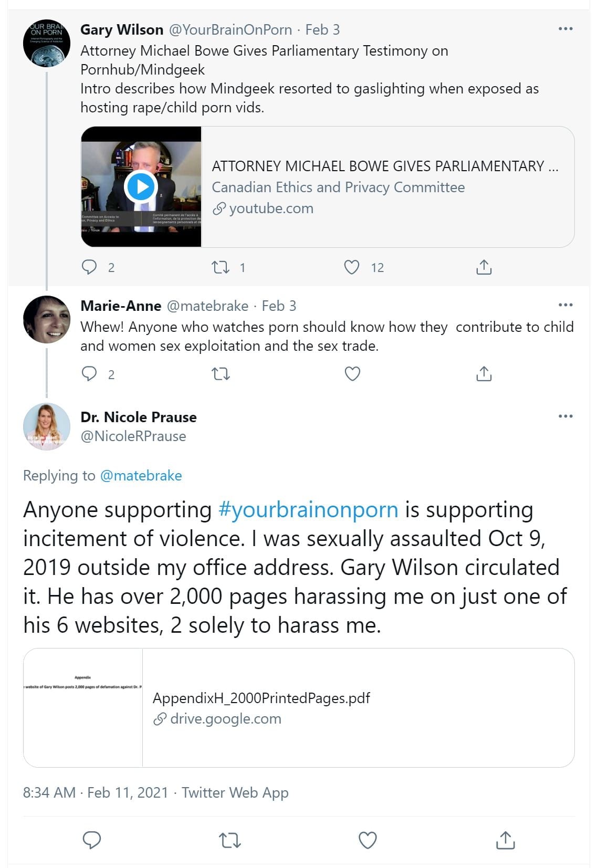This screenshot has width=598, height=868.
Task: Share Gary Wilson's tweet
Action: click(484, 267)
